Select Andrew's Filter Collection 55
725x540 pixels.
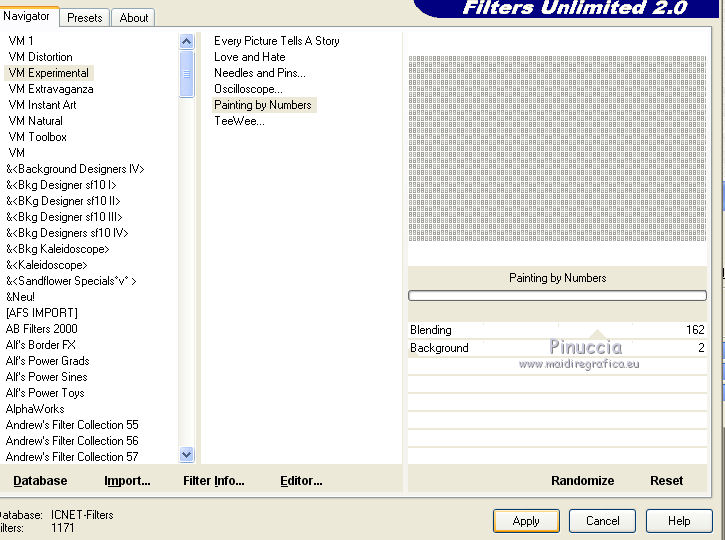(72, 425)
